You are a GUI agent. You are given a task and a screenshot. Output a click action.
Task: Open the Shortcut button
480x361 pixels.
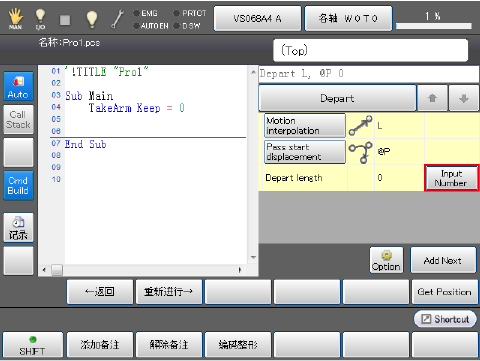(445, 319)
